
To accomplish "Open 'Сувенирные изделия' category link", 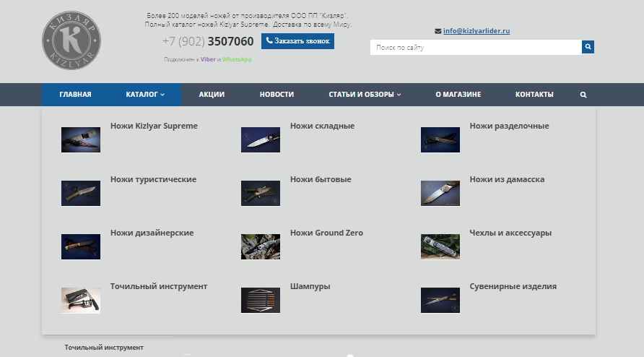I will tap(513, 286).
